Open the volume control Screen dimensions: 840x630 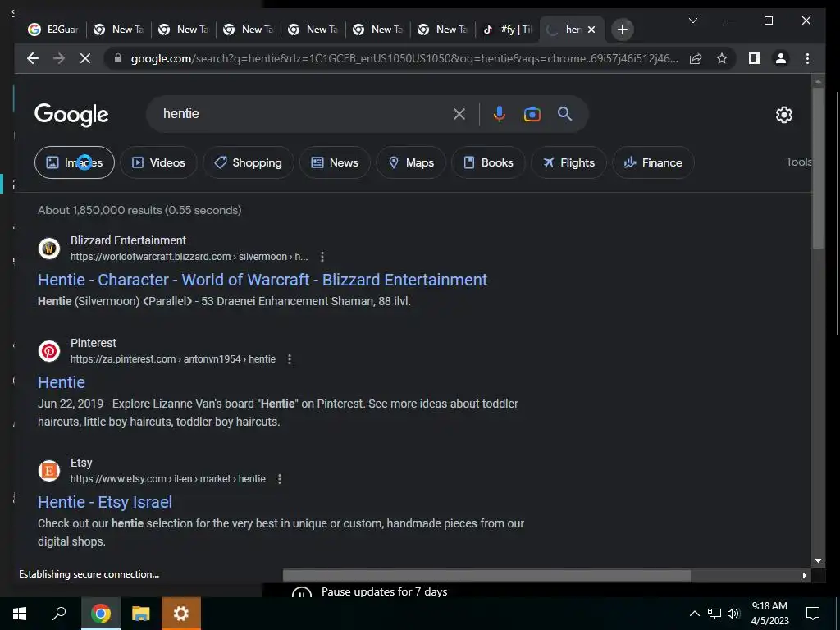point(733,614)
